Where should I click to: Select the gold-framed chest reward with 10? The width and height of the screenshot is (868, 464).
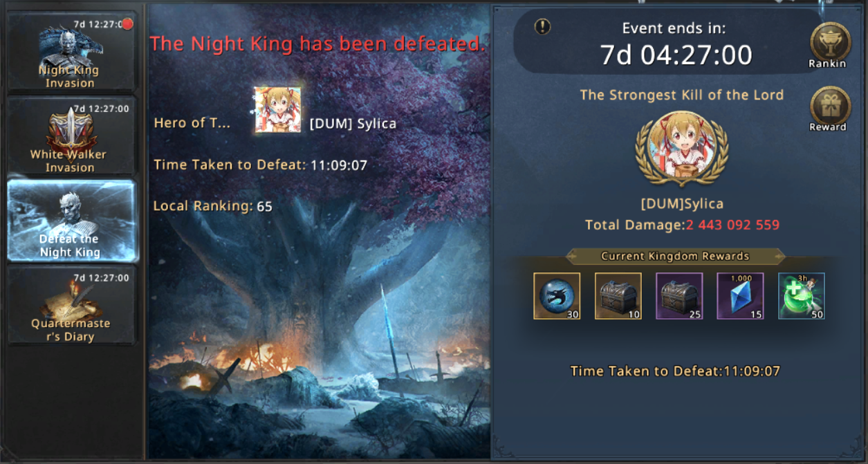pos(618,296)
